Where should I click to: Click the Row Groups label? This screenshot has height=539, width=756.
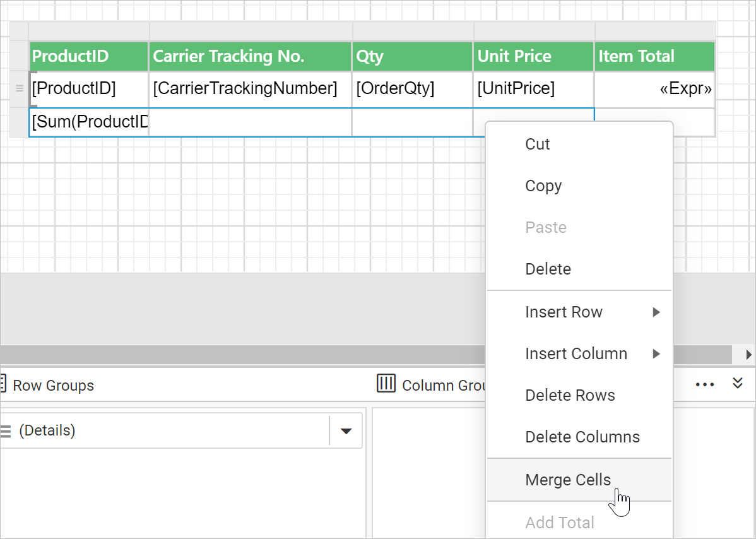click(x=54, y=386)
